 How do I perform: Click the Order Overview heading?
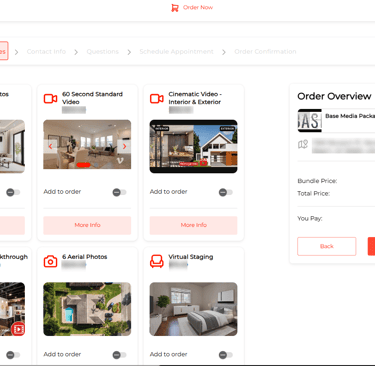pos(334,96)
